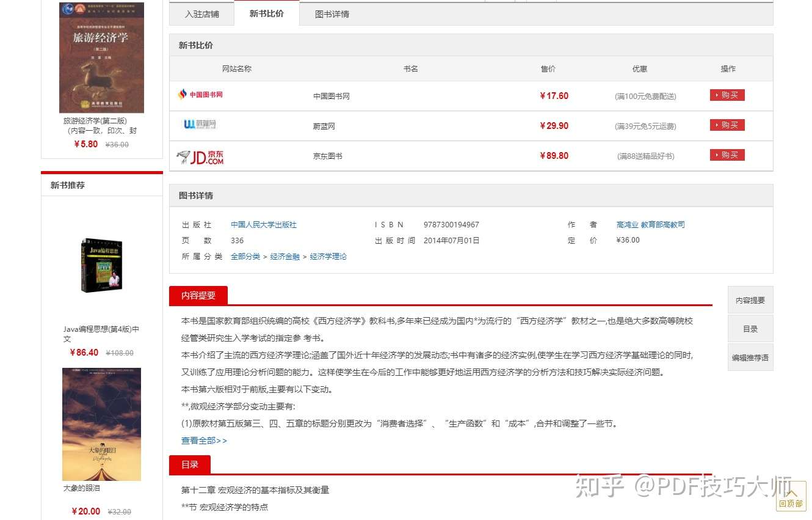This screenshot has height=520, width=812.
Task: Expand full summary via 查看全部>>
Action: [x=204, y=441]
